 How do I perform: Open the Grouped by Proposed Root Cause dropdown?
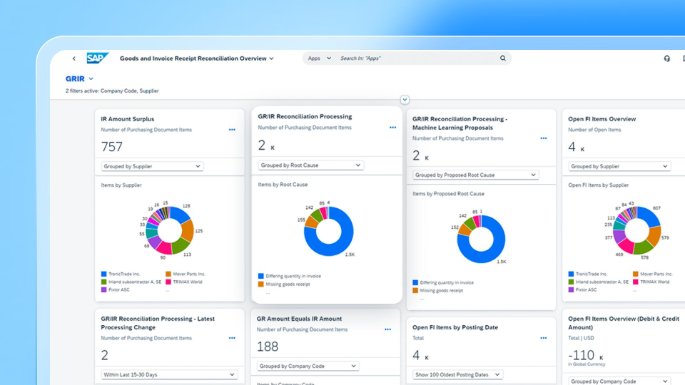click(475, 175)
